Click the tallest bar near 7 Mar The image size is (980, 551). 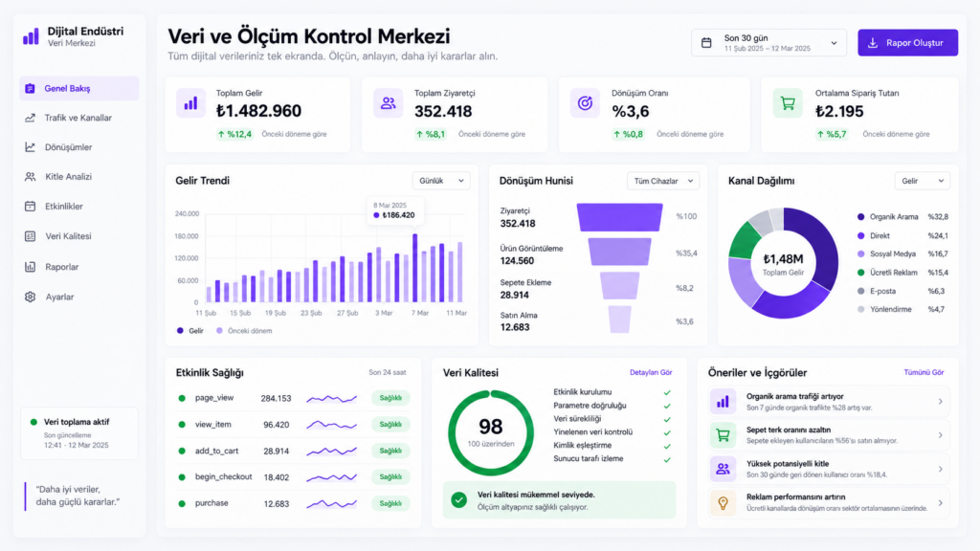415,268
